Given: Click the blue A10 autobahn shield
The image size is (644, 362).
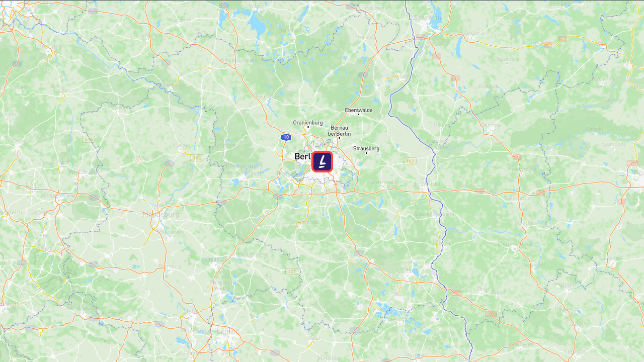Looking at the screenshot, I should coord(286,137).
